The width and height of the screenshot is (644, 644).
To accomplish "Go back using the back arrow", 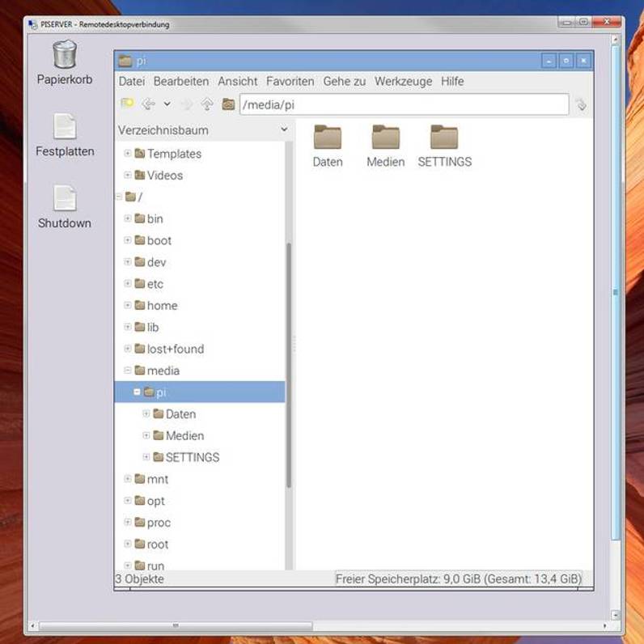I will [148, 104].
